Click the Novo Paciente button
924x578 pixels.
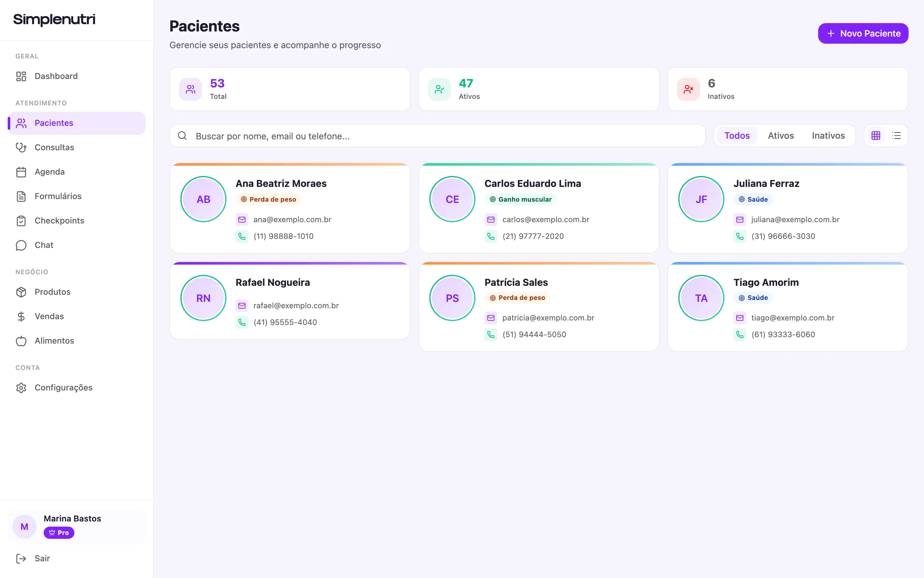863,33
